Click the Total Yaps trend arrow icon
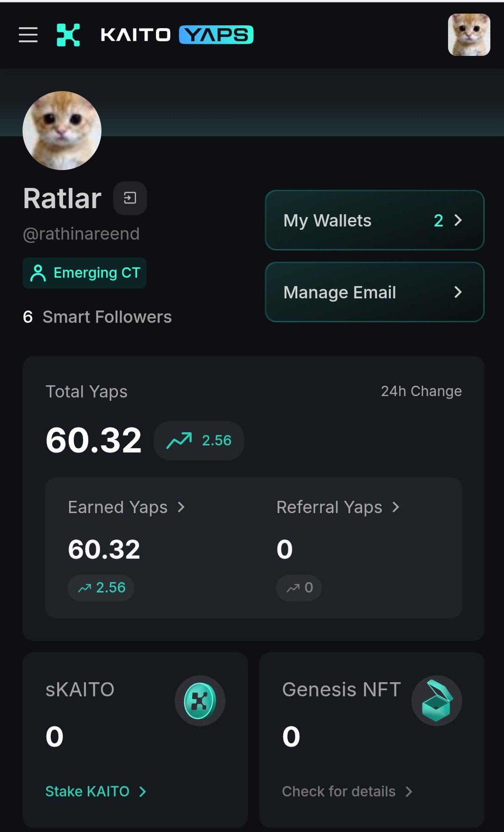This screenshot has width=504, height=832. (179, 441)
